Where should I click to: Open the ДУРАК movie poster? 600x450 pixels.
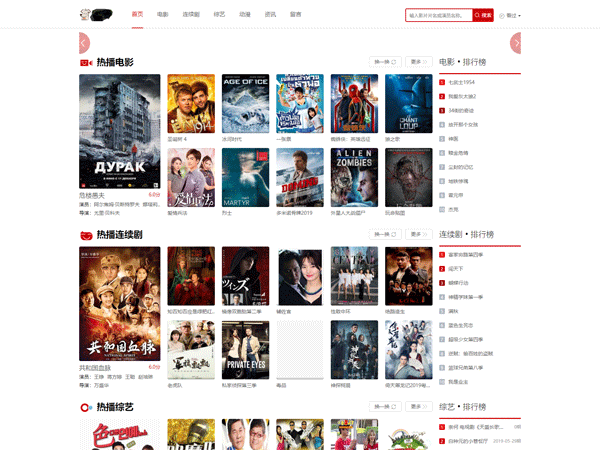tap(119, 131)
